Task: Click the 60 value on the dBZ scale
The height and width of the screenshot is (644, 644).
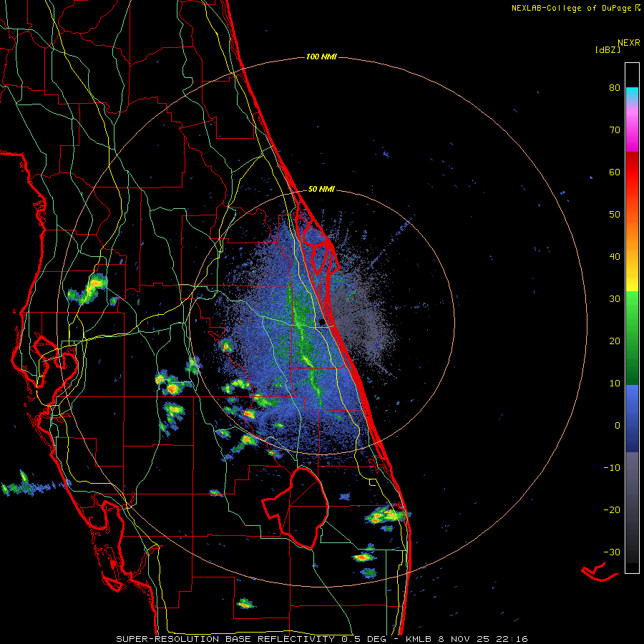Action: 615,172
